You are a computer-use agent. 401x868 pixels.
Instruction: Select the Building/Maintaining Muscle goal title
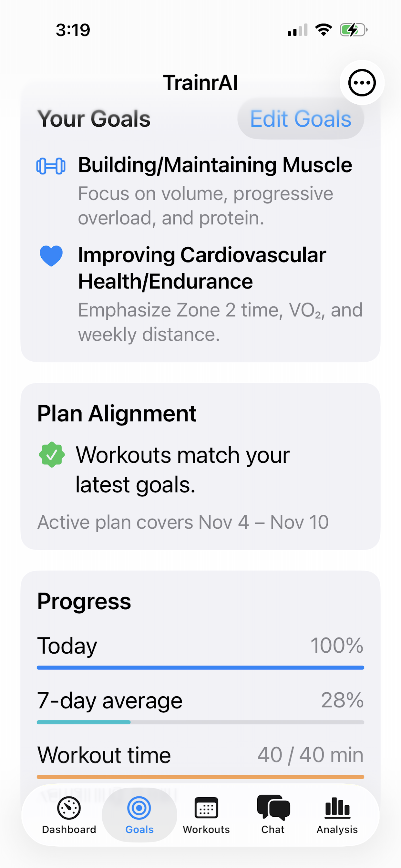[x=215, y=165]
